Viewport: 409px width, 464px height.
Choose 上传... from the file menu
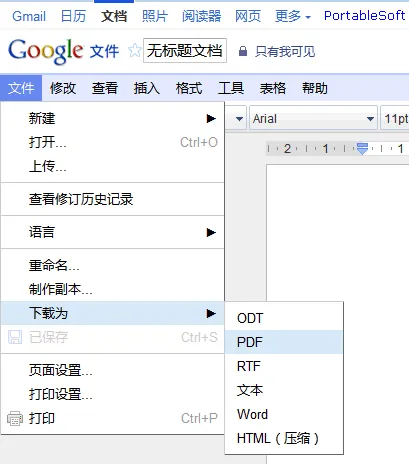[112, 166]
